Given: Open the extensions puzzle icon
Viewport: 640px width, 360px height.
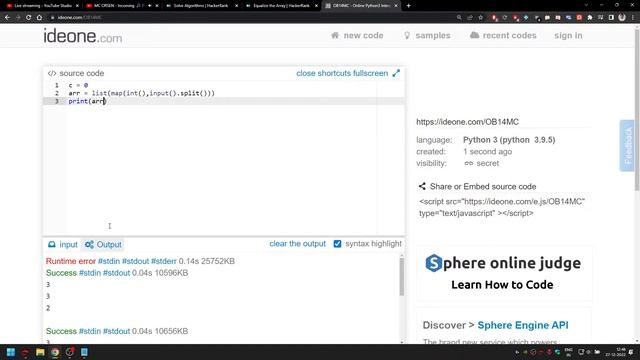Looking at the screenshot, I should coord(590,18).
